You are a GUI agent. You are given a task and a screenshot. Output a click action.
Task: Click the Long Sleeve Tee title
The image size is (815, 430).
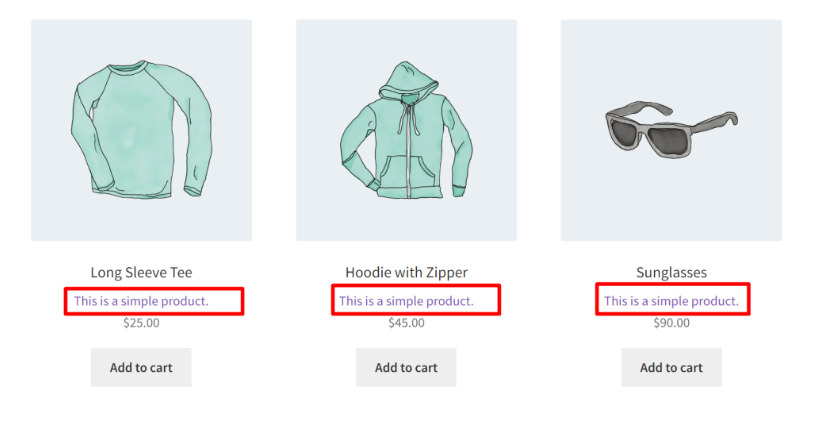[x=141, y=272]
